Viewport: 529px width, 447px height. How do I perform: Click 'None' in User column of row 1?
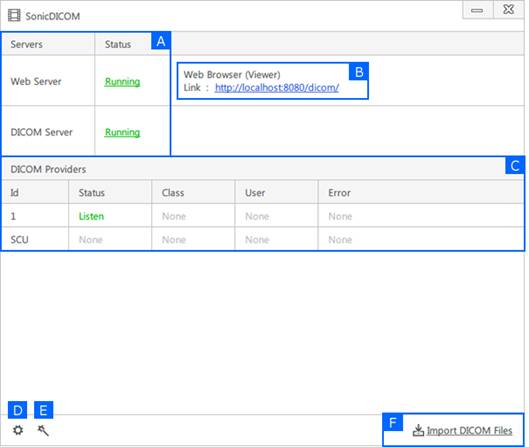[257, 216]
